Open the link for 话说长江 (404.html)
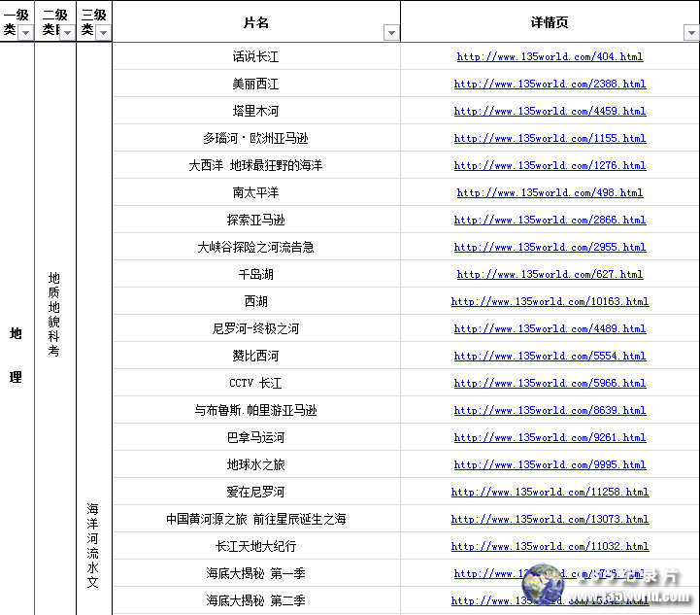700x615 pixels. tap(550, 56)
